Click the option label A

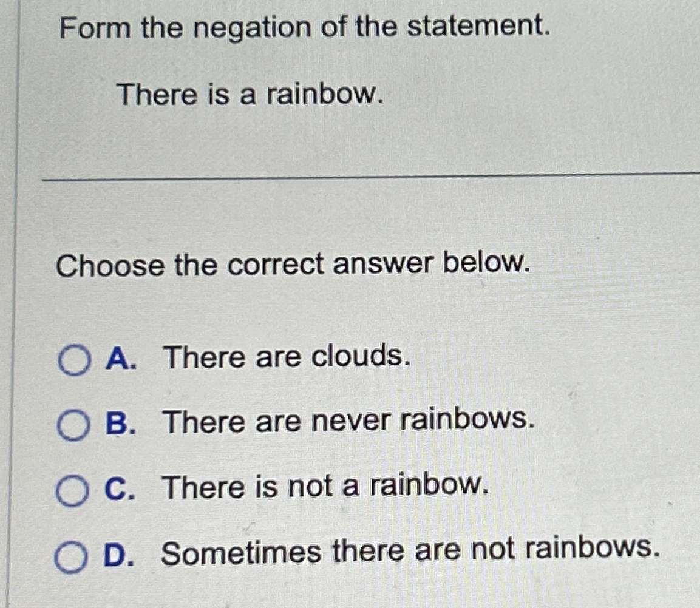click(120, 358)
